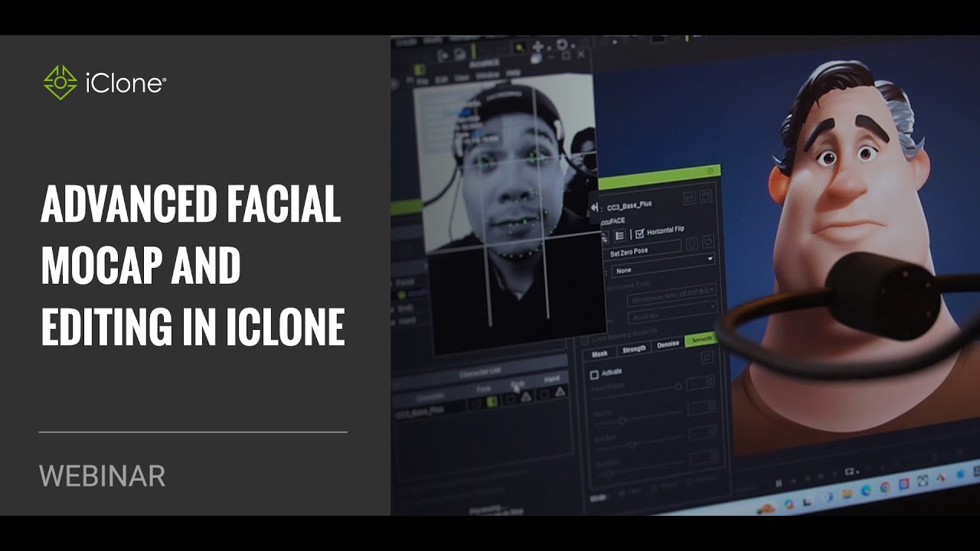Select the green Smooth tab
The height and width of the screenshot is (551, 980).
pyautogui.click(x=701, y=340)
